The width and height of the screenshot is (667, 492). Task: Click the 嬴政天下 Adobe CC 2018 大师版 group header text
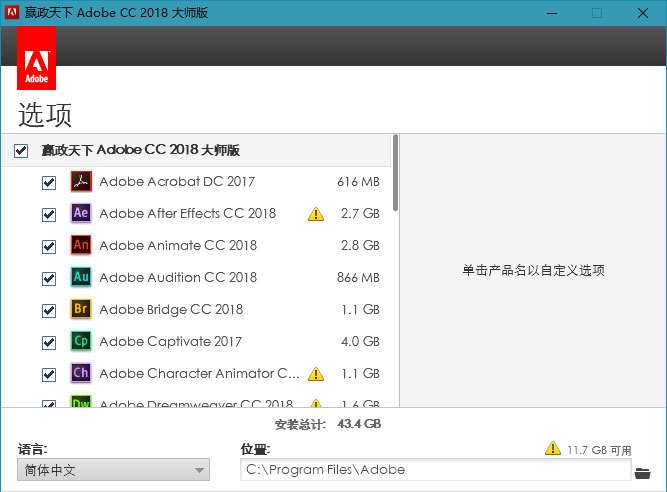point(141,150)
